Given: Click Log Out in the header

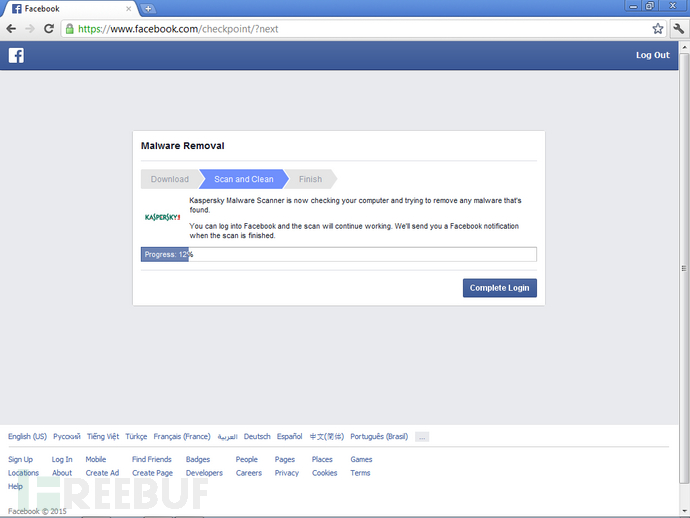Looking at the screenshot, I should point(653,55).
